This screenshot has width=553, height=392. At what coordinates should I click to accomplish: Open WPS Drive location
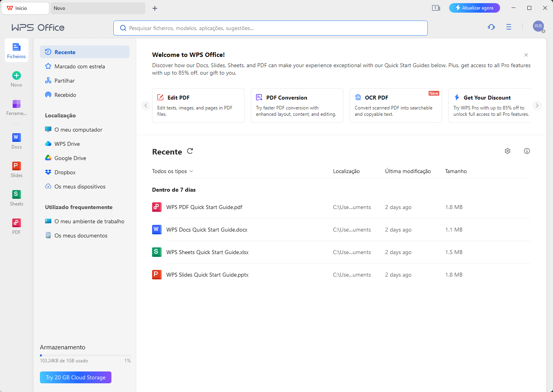point(85,144)
